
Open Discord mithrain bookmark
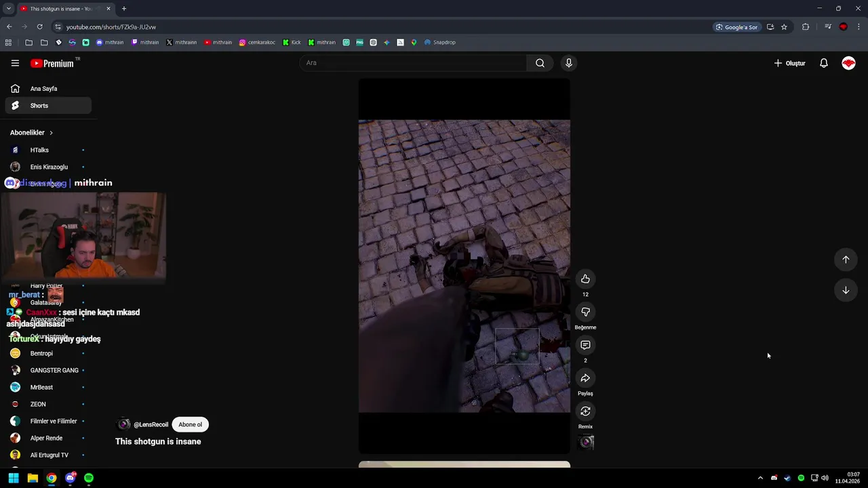110,42
